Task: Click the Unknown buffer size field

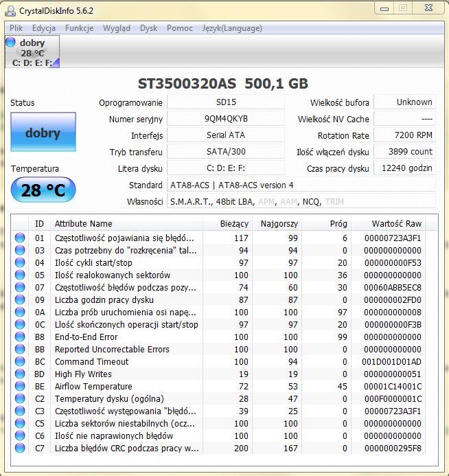Action: pos(404,102)
